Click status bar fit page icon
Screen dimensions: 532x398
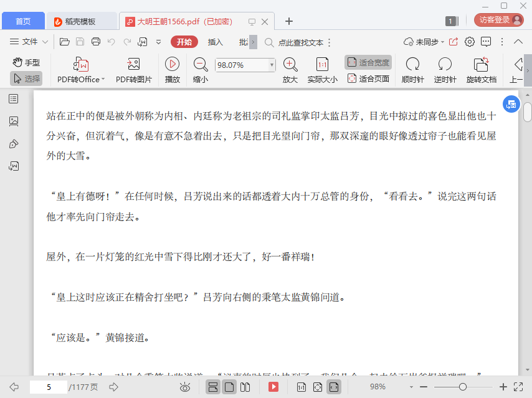[318, 387]
